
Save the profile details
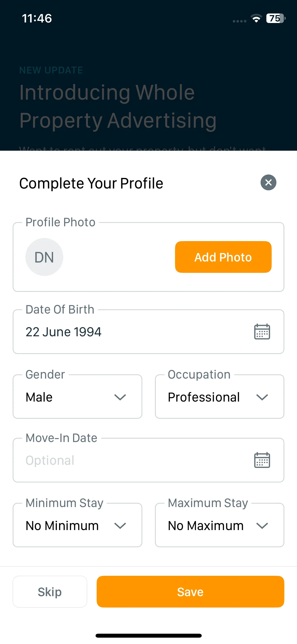(x=190, y=592)
